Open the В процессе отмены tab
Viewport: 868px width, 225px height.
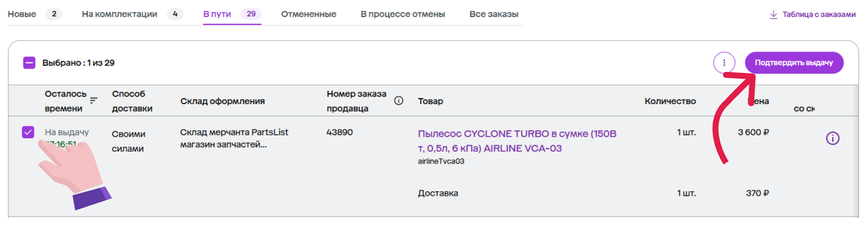pyautogui.click(x=403, y=14)
